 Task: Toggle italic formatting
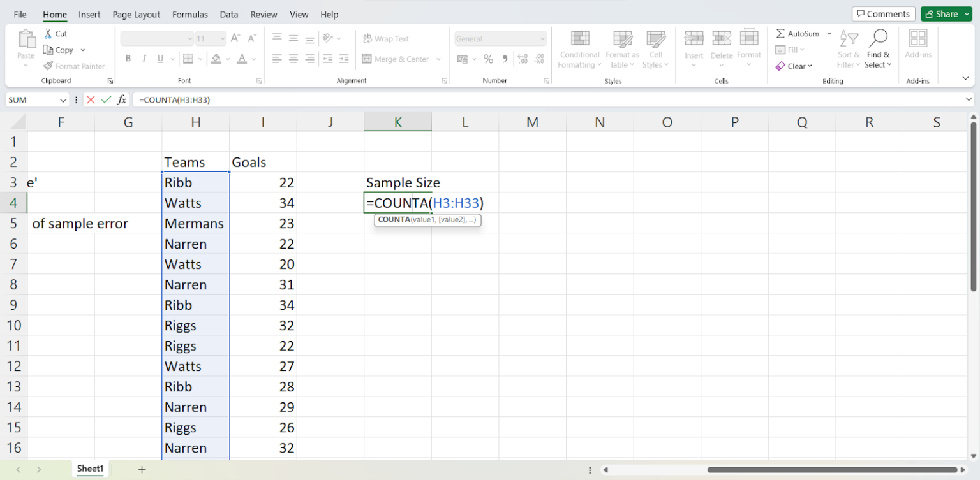point(144,58)
